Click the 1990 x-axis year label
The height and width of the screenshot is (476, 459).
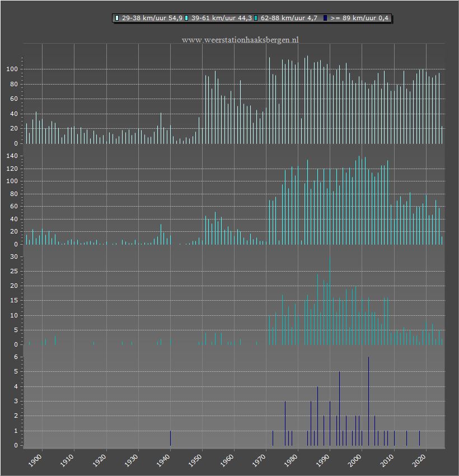click(324, 460)
